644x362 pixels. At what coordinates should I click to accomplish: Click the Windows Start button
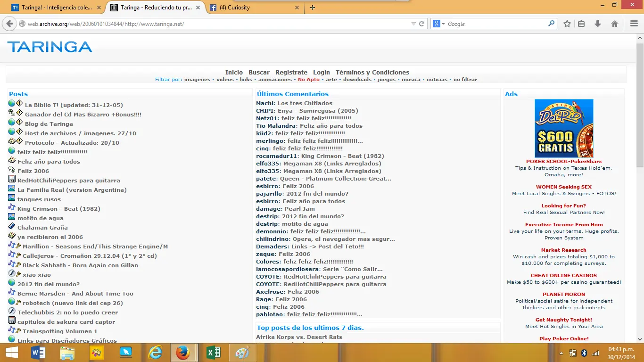click(x=11, y=353)
